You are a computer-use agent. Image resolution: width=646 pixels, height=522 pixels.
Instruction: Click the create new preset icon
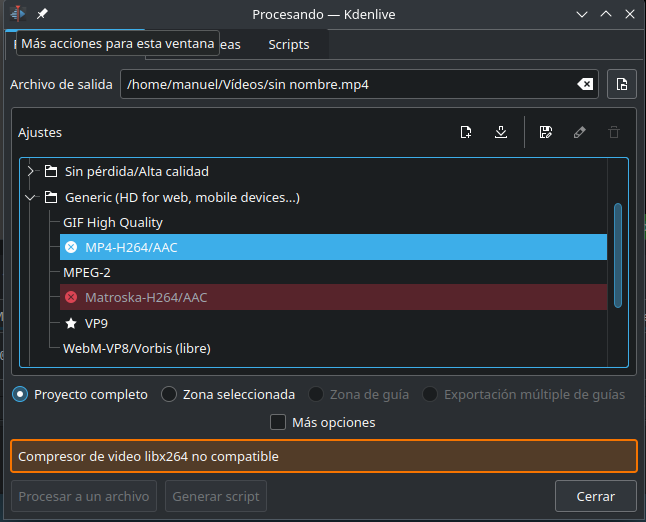point(466,132)
